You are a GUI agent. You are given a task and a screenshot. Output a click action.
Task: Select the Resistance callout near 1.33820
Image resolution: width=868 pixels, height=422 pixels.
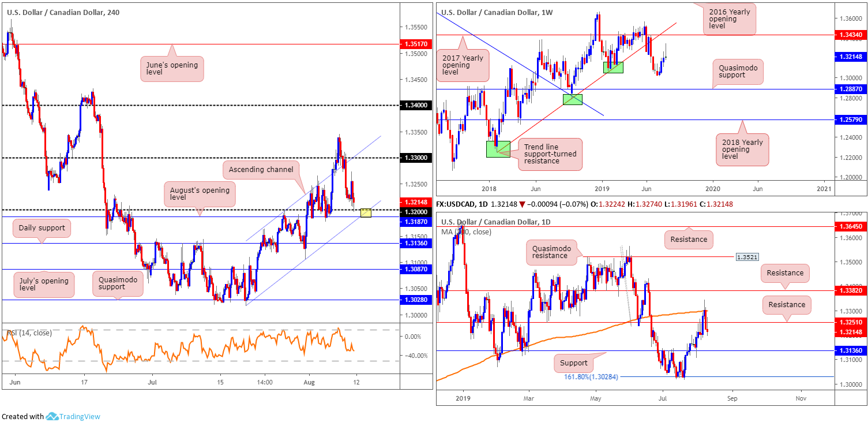tap(785, 272)
